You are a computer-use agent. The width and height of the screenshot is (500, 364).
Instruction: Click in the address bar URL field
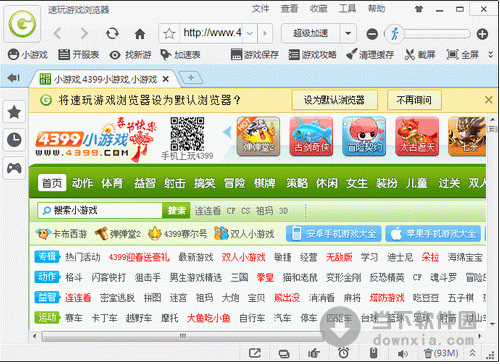212,33
